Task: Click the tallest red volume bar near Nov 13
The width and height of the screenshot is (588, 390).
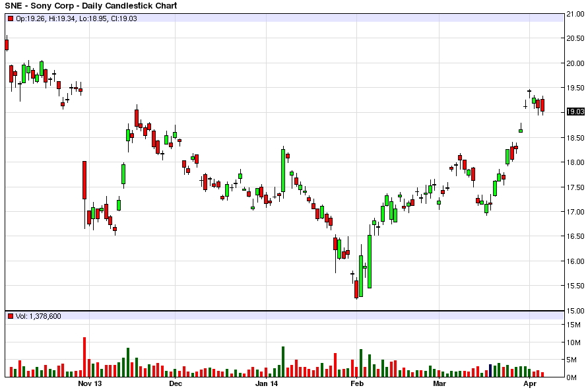Action: click(84, 357)
